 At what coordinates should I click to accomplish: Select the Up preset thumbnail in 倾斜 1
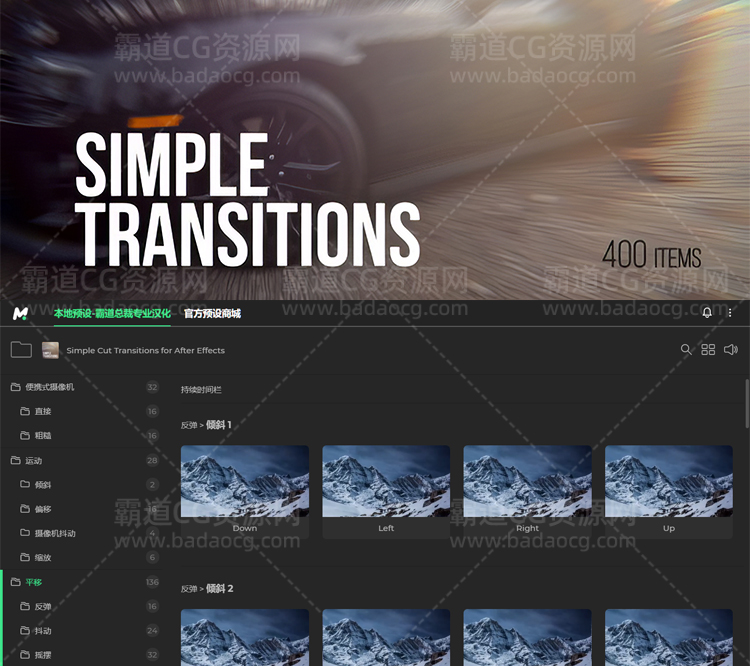[669, 481]
